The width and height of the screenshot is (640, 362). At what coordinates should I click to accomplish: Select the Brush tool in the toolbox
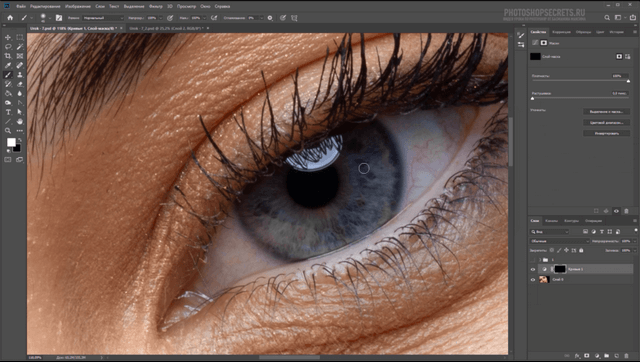click(8, 75)
